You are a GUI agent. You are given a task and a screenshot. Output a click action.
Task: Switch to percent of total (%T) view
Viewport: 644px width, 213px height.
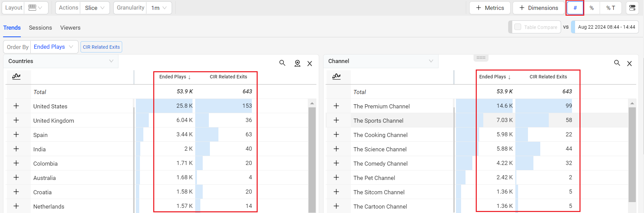click(x=611, y=8)
